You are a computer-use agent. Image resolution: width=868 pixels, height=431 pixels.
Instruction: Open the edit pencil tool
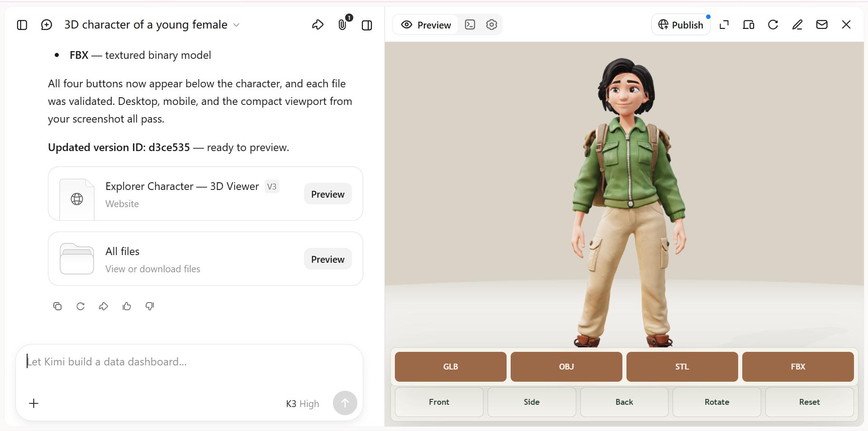(797, 25)
